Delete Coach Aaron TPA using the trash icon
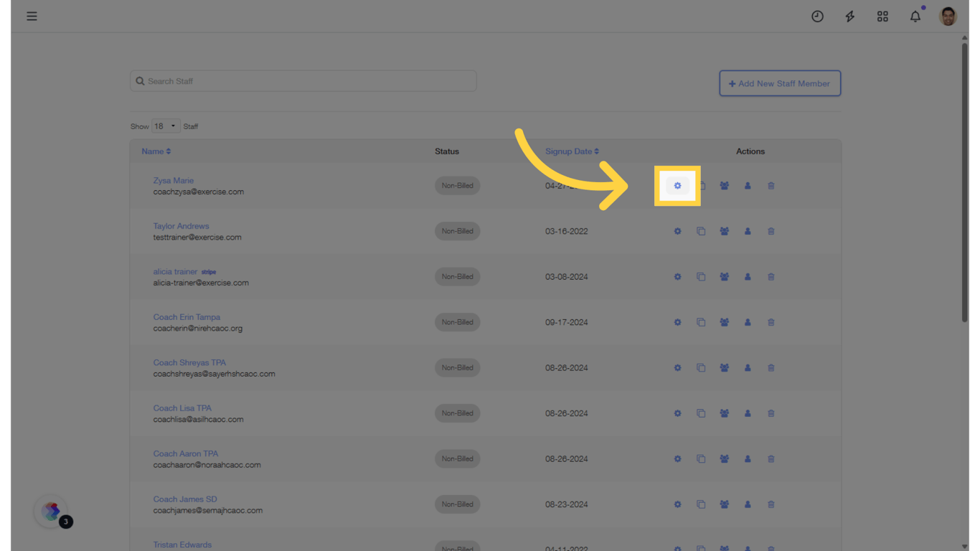 click(x=771, y=459)
